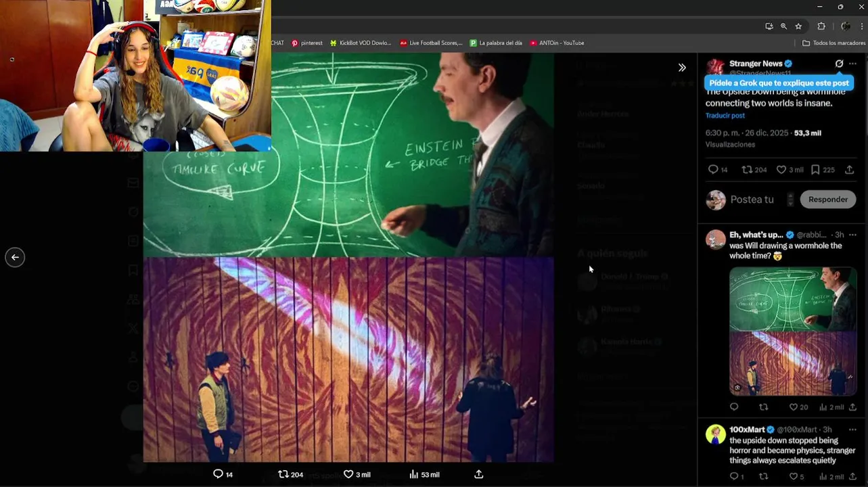Reply icon with 14 in side panel
The image size is (868, 487).
[x=717, y=170]
